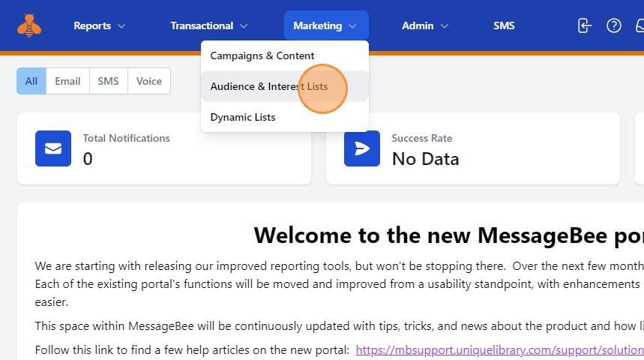
Task: Switch to the All filter tab
Action: tap(31, 81)
